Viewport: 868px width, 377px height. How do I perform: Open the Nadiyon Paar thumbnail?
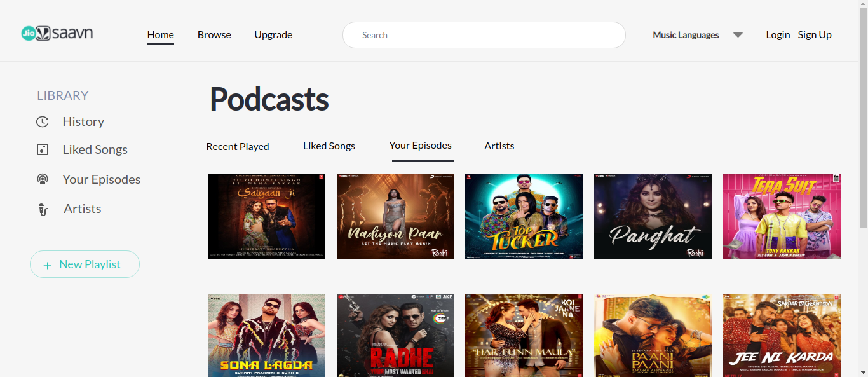(395, 216)
